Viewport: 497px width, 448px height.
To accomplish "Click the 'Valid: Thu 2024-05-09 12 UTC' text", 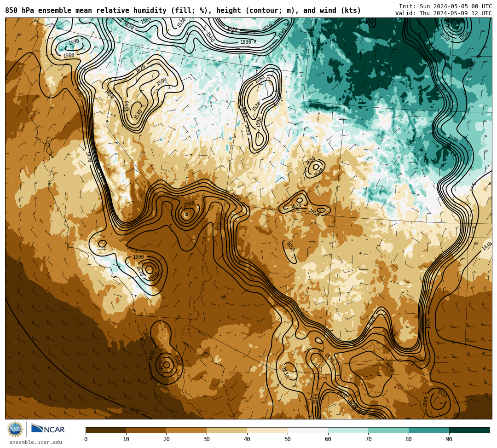I will (444, 13).
